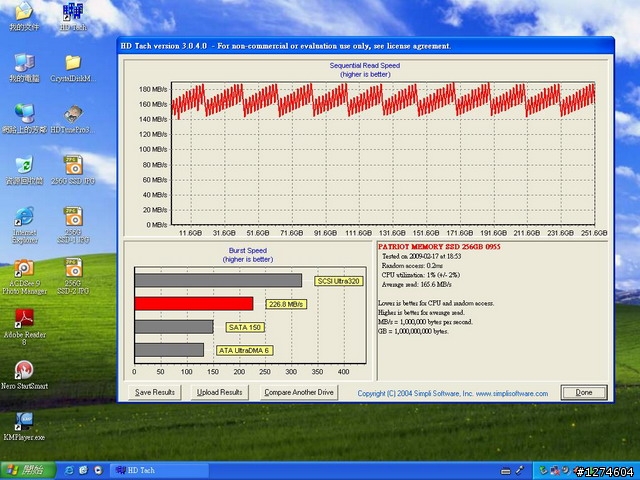Click the ATA UltraDMA 6 label
This screenshot has height=480, width=640.
pos(244,351)
